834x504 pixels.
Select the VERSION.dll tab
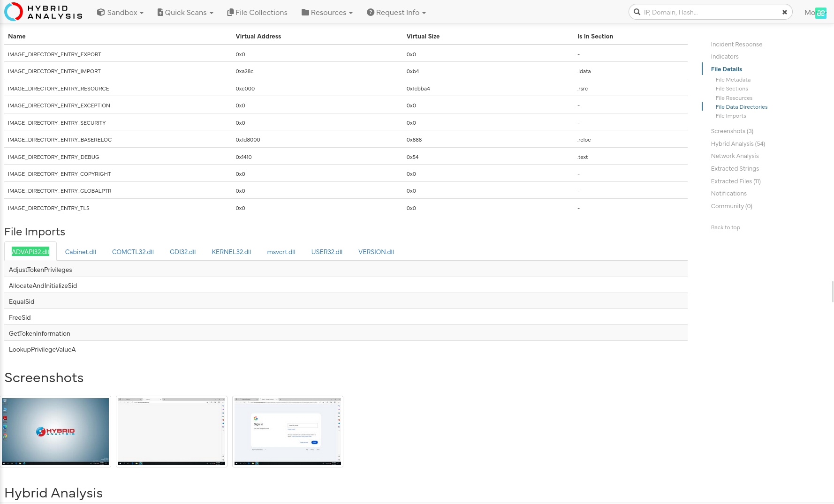pyautogui.click(x=376, y=252)
